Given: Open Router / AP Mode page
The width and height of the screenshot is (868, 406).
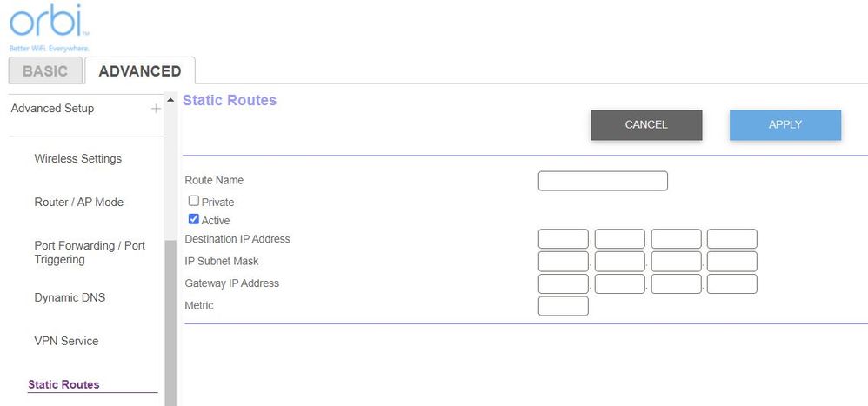Looking at the screenshot, I should click(x=78, y=203).
